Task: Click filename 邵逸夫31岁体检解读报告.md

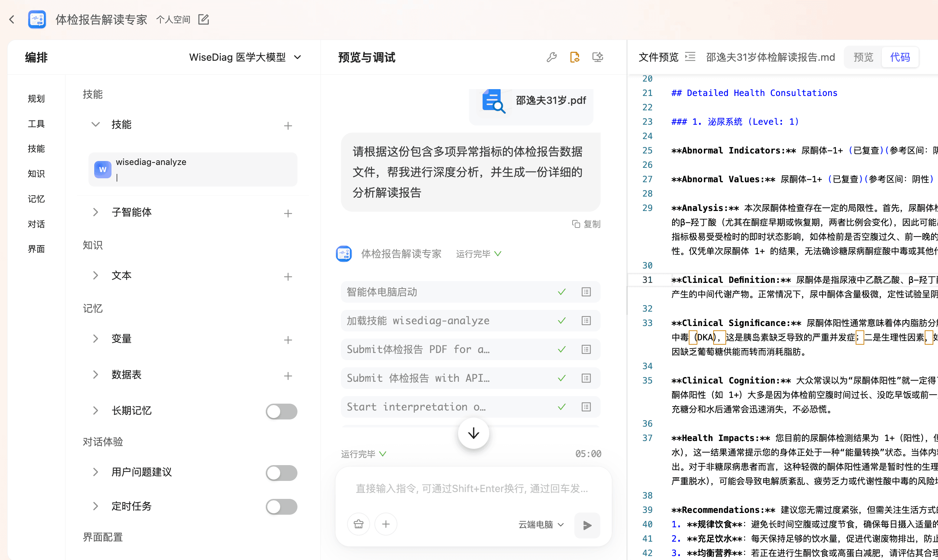Action: [x=770, y=58]
